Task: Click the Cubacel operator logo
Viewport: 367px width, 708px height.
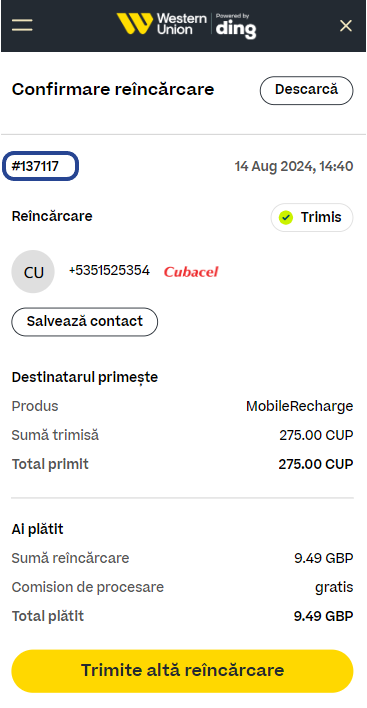Action: click(191, 272)
